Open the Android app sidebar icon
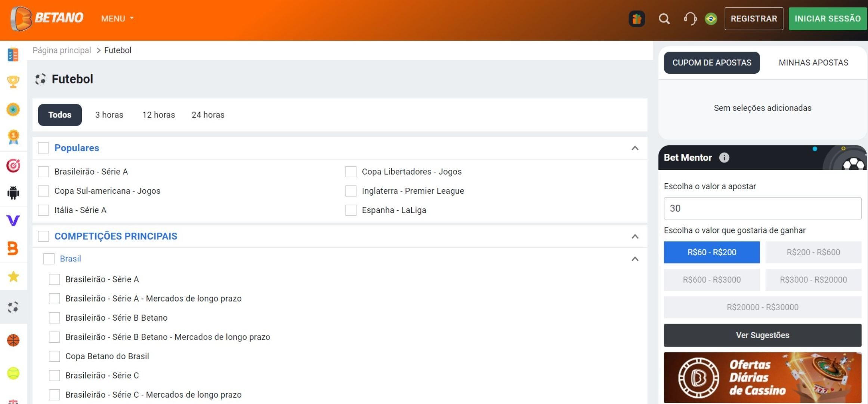 tap(13, 193)
